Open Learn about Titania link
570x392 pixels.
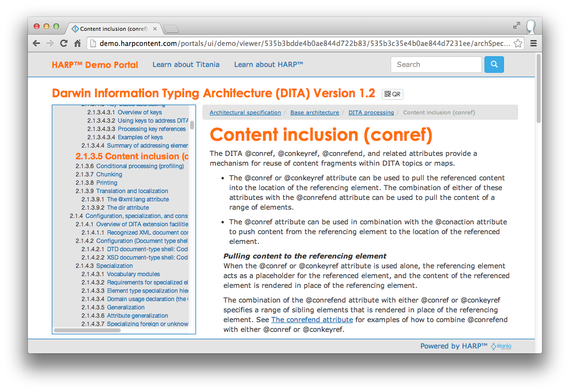[x=186, y=65]
